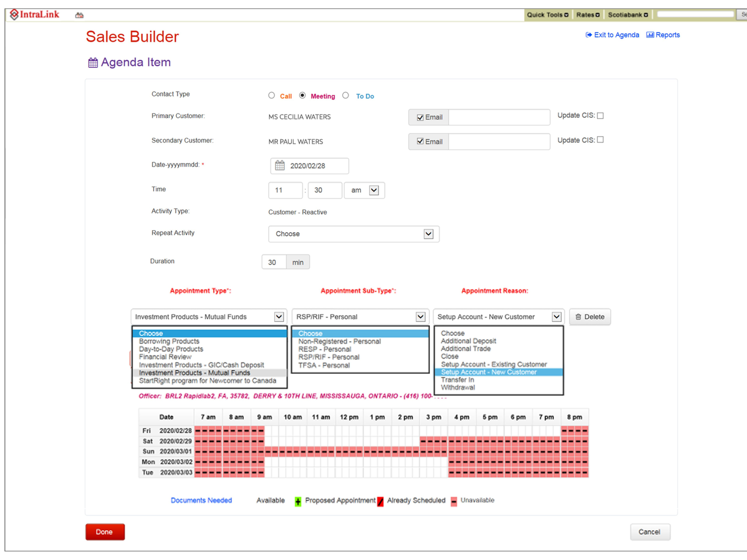Image resolution: width=747 pixels, height=560 pixels.
Task: Click the 11 am column header
Action: tap(321, 417)
